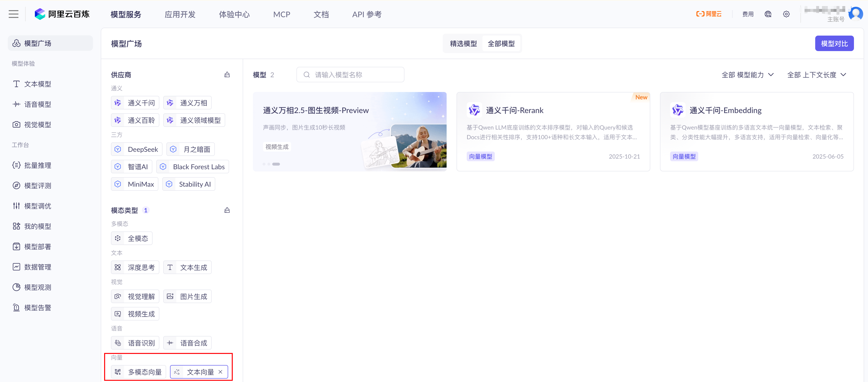Go to 批量推理 in the workbench
Viewport: 868px width, 382px height.
coord(38,165)
